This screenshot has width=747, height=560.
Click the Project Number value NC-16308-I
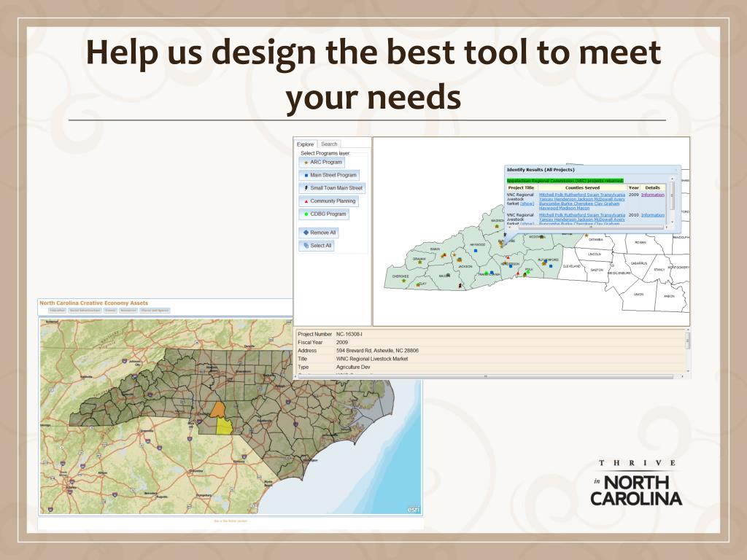tap(349, 334)
